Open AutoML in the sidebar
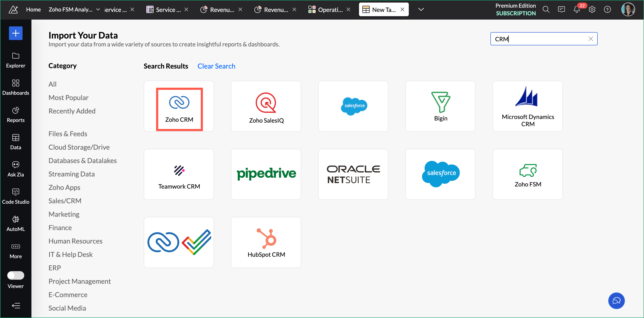Screen dimensions: 644x318 [x=16, y=223]
